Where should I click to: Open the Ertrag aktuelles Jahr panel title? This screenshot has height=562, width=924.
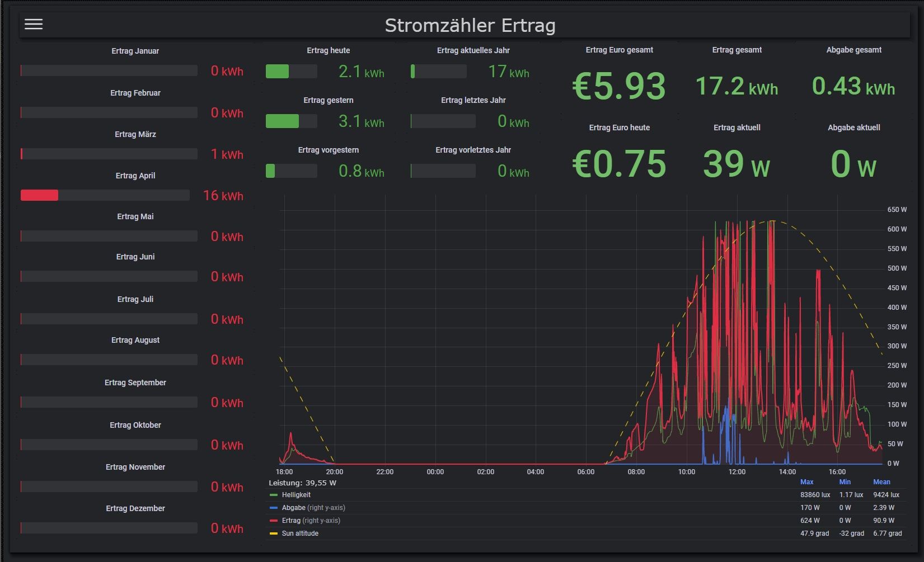tap(473, 50)
